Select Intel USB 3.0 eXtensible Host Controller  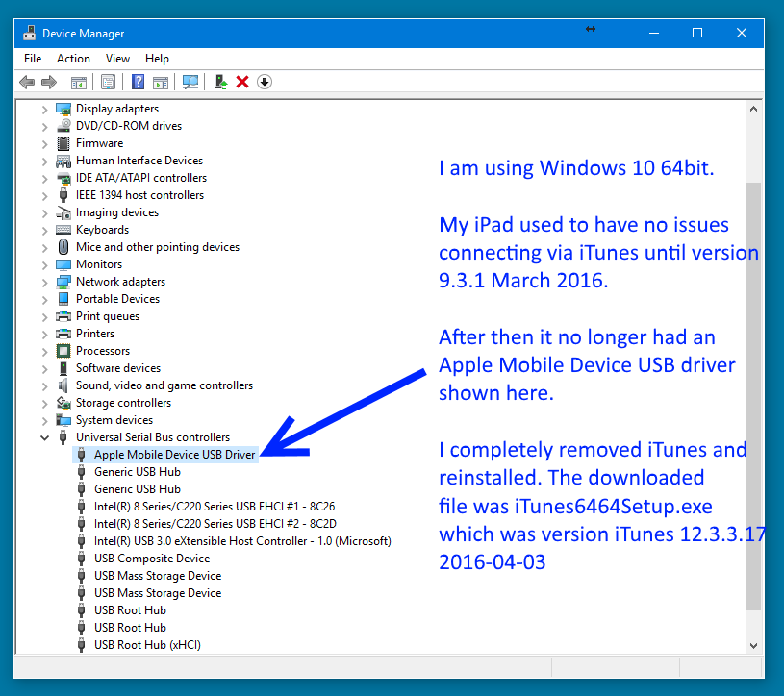tap(242, 541)
